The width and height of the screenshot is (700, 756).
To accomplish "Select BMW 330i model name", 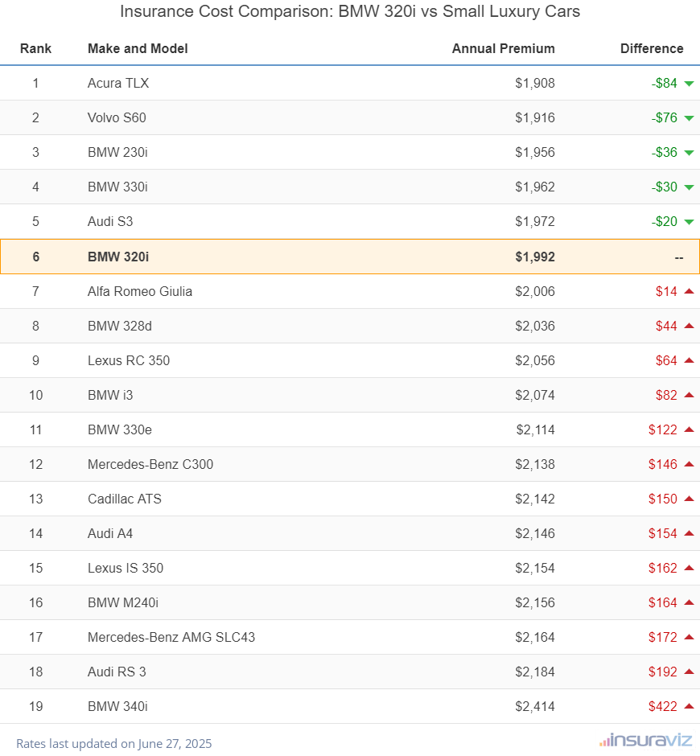I will tap(117, 187).
